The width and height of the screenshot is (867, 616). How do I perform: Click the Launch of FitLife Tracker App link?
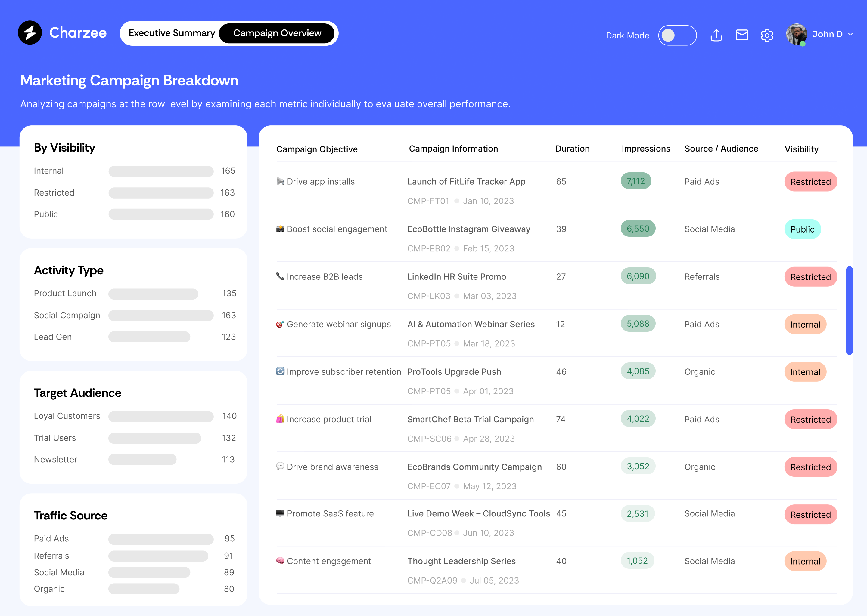tap(466, 181)
